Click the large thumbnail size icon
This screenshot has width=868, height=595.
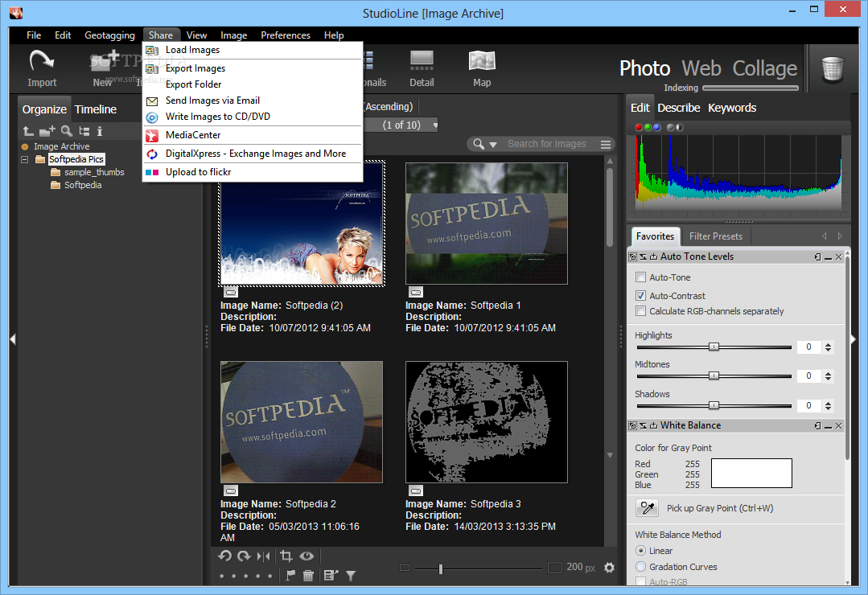555,568
